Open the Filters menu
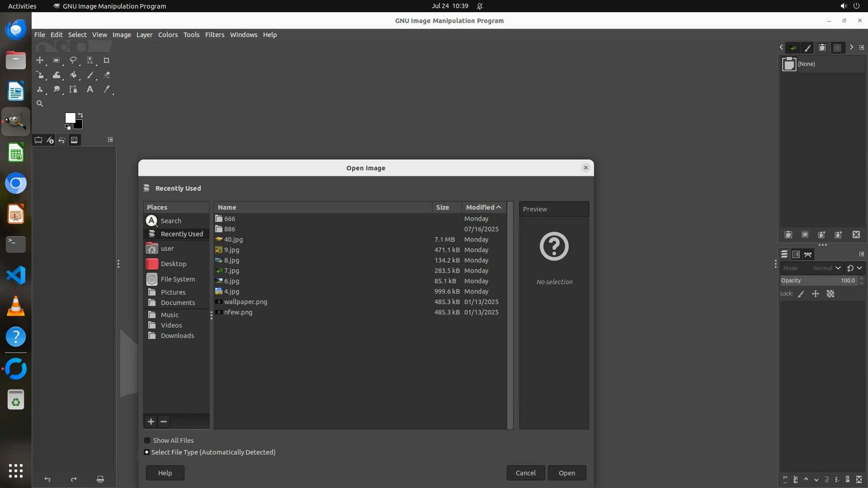 (x=214, y=35)
